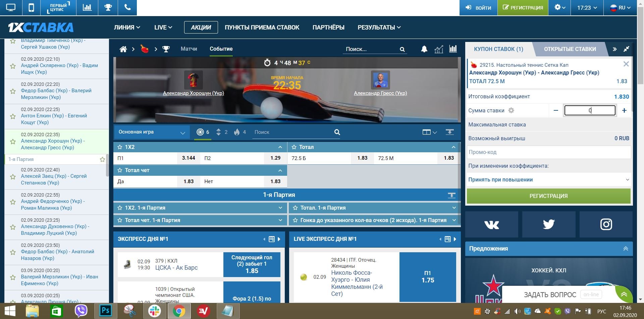Viewport: 644px width, 319px height.
Task: Open the VK social network link
Action: 491,224
